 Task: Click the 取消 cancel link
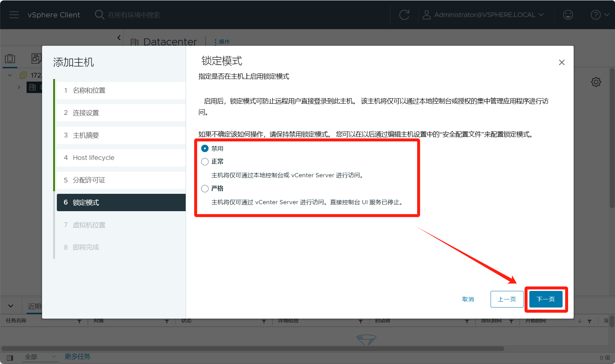pos(468,299)
